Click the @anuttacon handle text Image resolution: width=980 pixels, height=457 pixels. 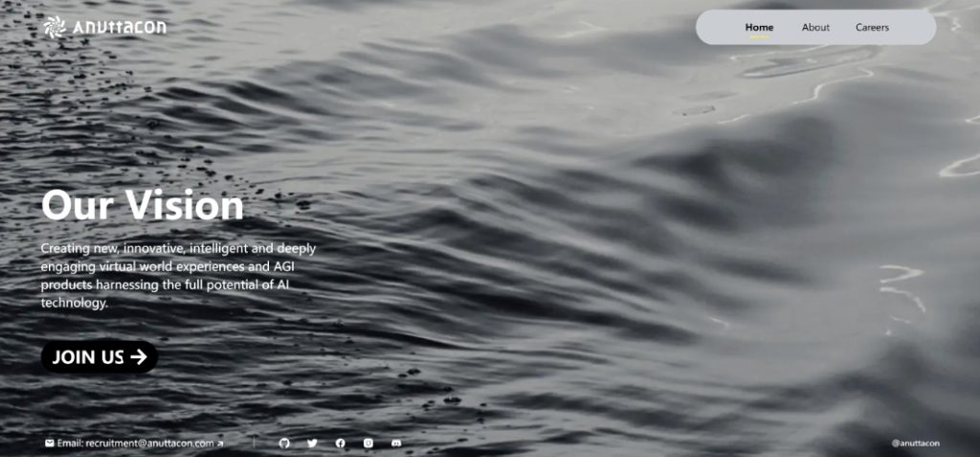[x=915, y=444]
